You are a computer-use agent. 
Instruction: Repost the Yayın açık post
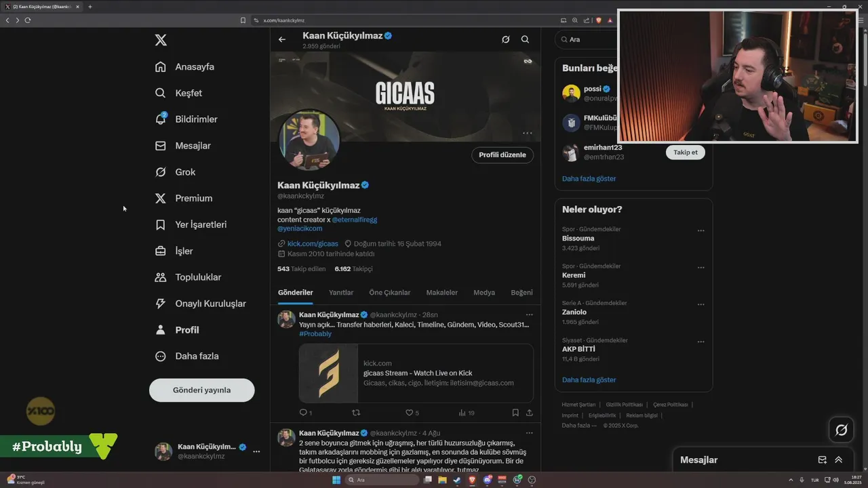[x=356, y=413]
